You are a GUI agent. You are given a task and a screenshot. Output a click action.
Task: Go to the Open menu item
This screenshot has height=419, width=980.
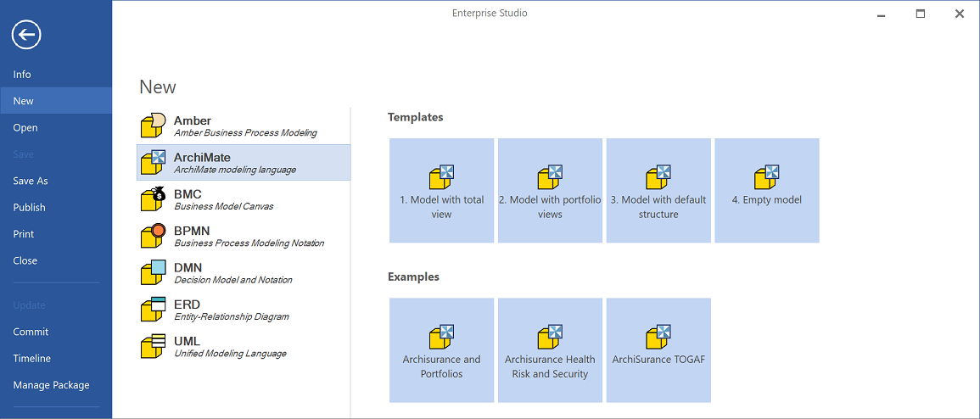(x=25, y=128)
